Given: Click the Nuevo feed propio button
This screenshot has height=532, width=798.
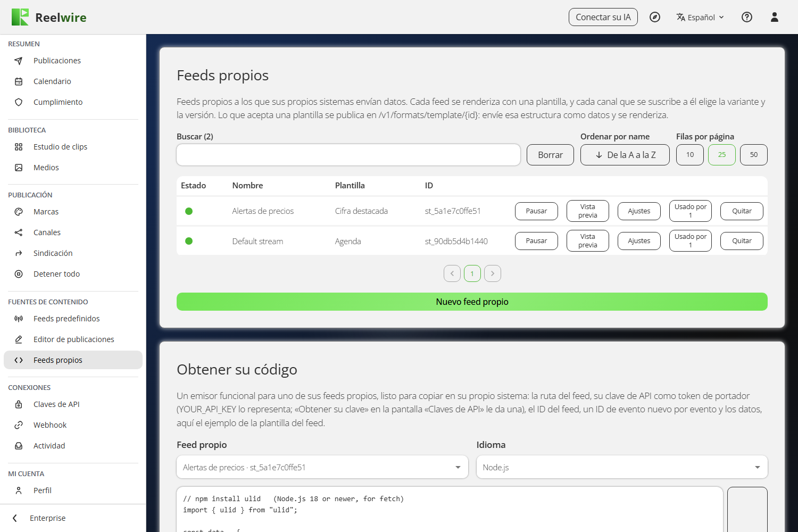Looking at the screenshot, I should tap(472, 302).
